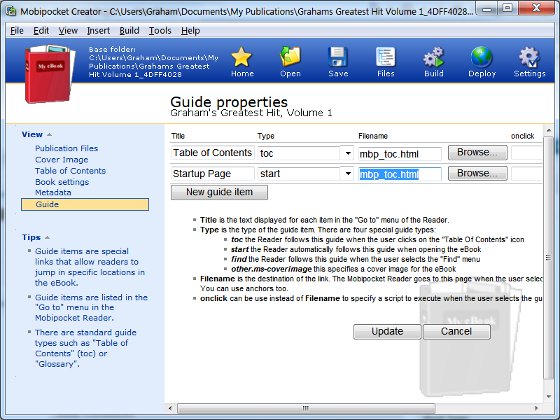Image resolution: width=560 pixels, height=420 pixels.
Task: Click the Graham's Greatest Hit, Volume 1 subtitle
Action: (x=251, y=113)
